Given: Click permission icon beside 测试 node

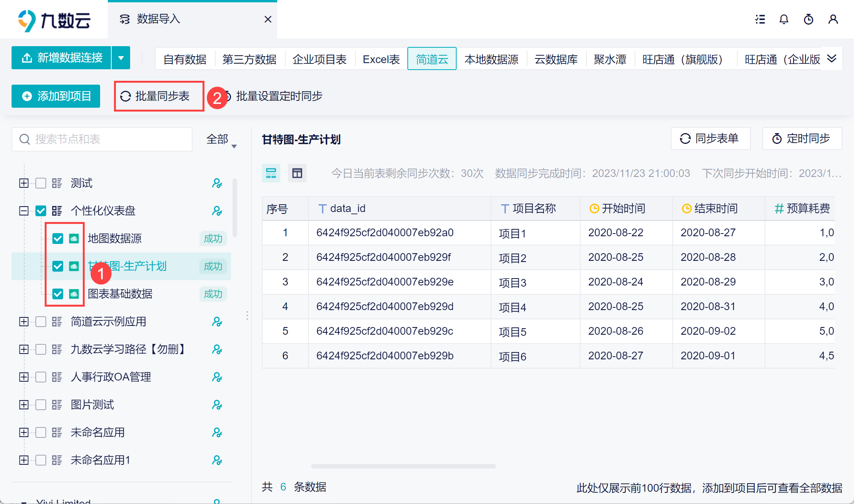Looking at the screenshot, I should pyautogui.click(x=217, y=183).
